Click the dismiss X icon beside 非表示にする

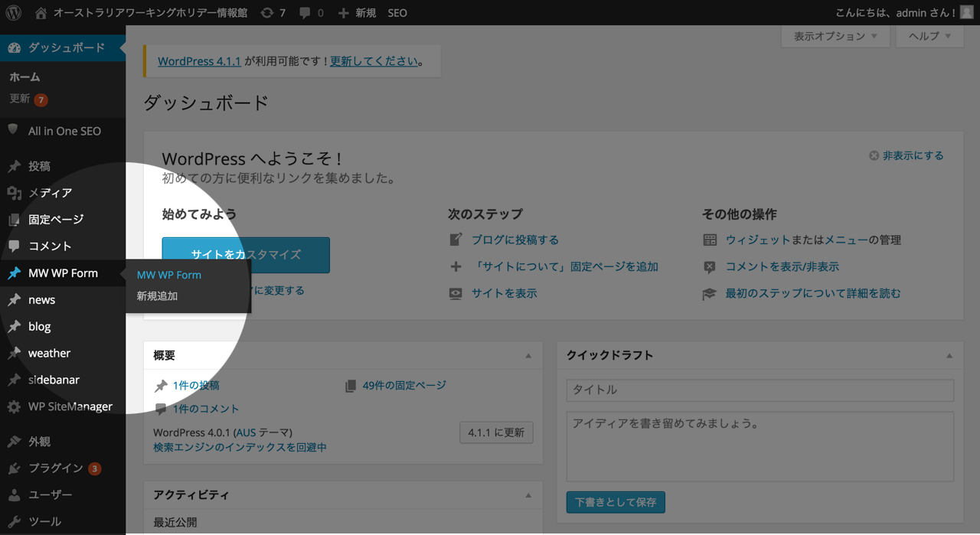click(874, 155)
